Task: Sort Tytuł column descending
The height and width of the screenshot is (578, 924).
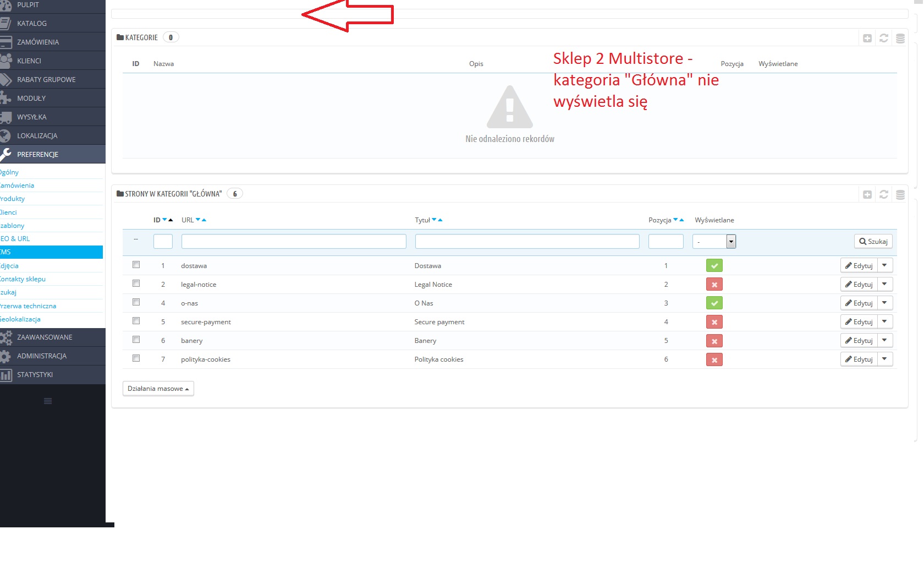Action: [x=434, y=220]
